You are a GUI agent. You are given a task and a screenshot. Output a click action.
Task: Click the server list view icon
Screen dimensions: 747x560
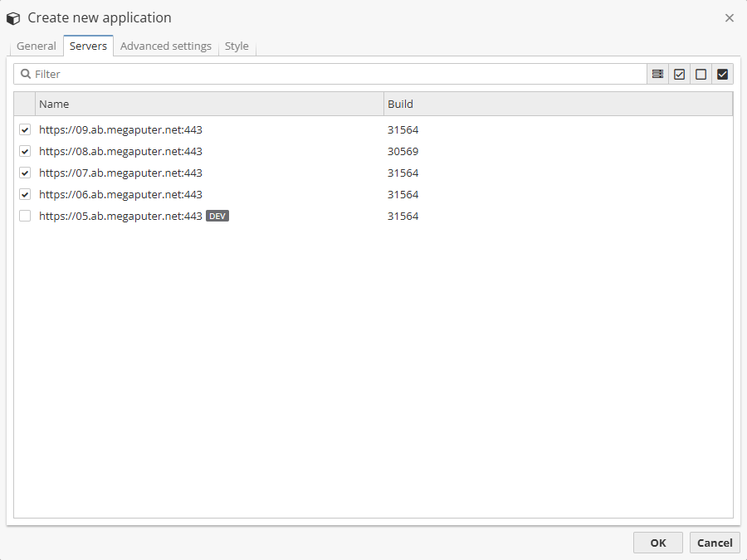point(657,74)
